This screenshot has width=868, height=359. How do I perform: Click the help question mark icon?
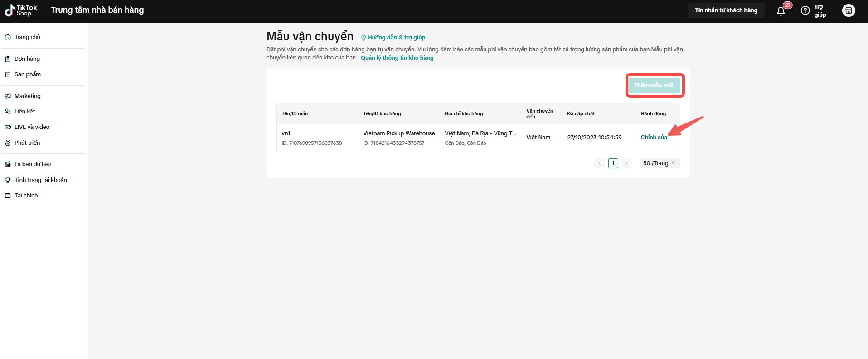(x=805, y=10)
